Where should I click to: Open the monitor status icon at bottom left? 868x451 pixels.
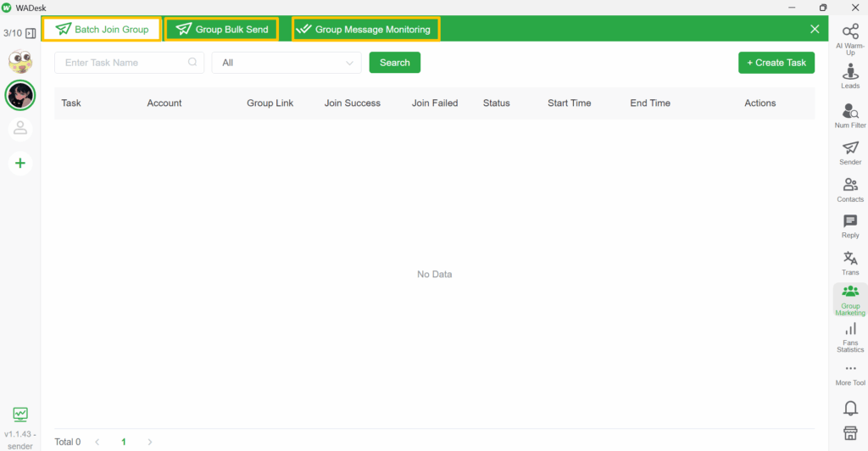(20, 414)
